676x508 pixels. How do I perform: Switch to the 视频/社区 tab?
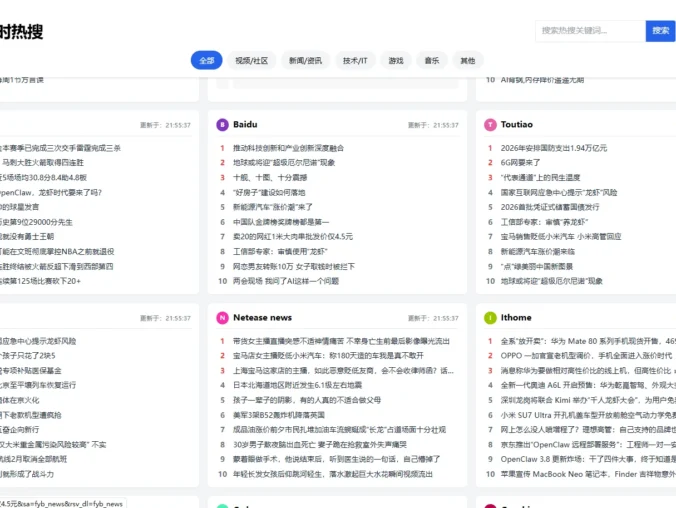tap(251, 60)
